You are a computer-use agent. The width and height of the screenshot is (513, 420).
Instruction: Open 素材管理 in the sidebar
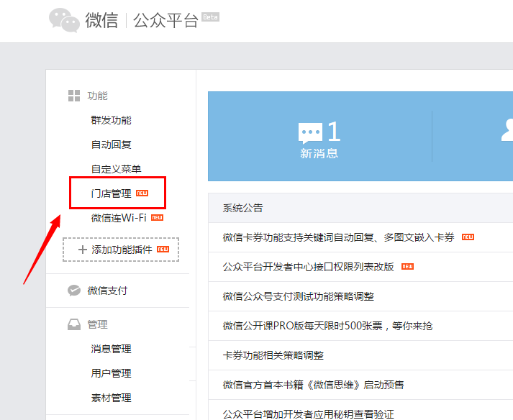click(112, 398)
